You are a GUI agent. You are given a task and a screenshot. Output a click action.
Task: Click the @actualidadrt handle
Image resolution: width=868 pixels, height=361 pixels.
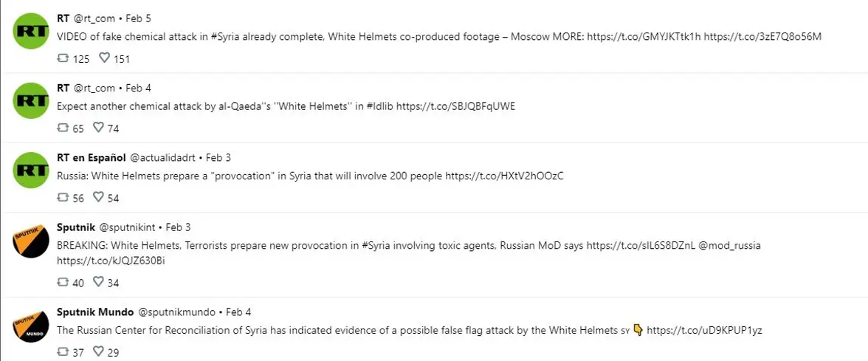click(162, 158)
